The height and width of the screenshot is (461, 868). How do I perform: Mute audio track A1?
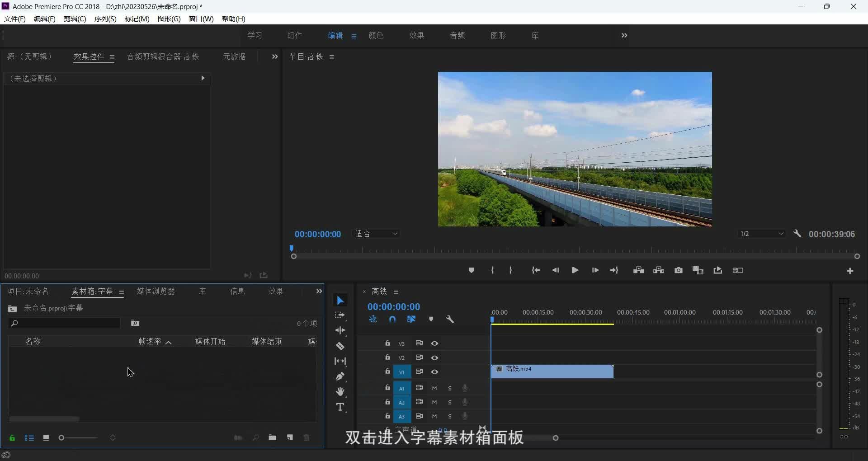click(434, 388)
